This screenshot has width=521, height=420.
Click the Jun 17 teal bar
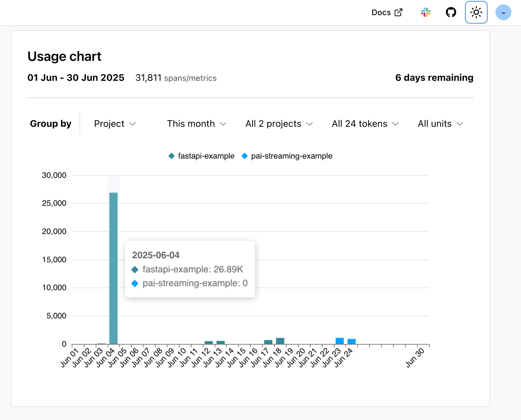coord(268,342)
